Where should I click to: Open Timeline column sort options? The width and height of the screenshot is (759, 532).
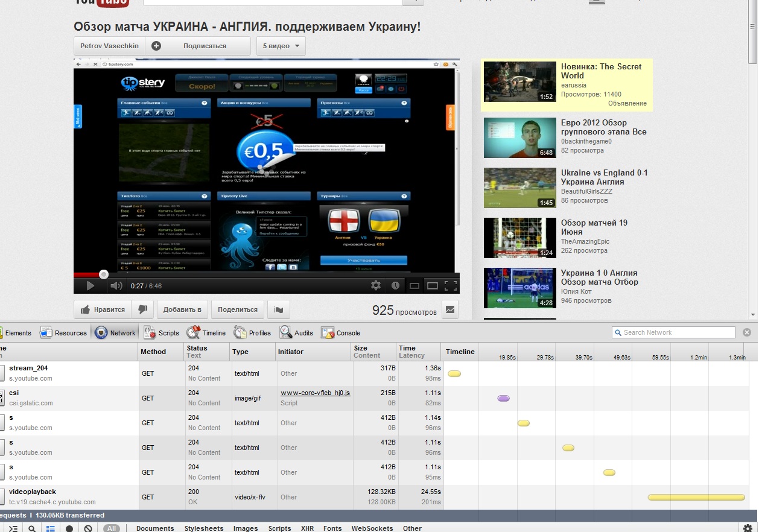(460, 352)
